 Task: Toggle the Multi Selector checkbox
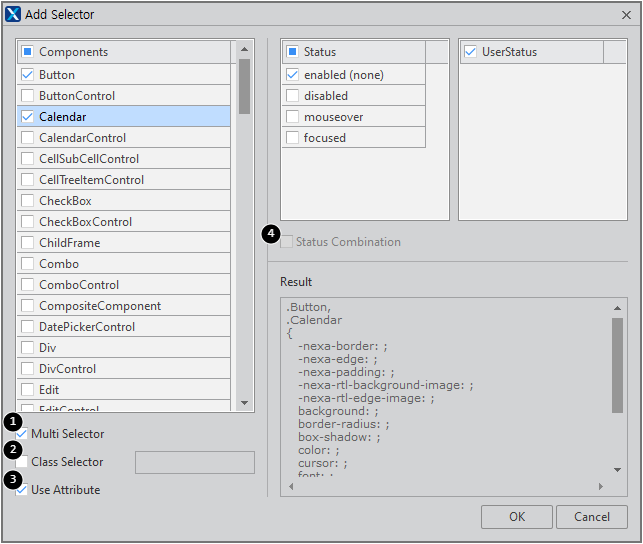pos(22,434)
